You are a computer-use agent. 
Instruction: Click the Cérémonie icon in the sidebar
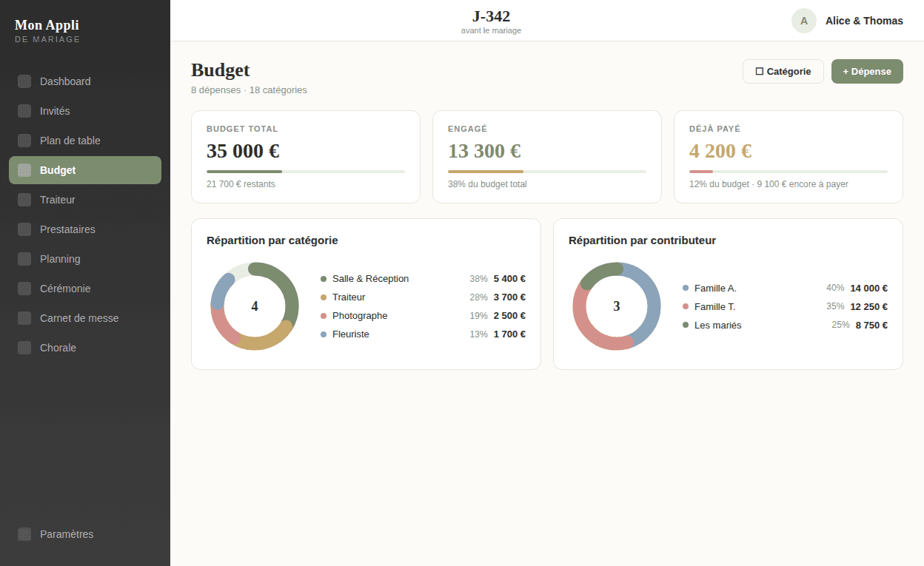tap(24, 289)
